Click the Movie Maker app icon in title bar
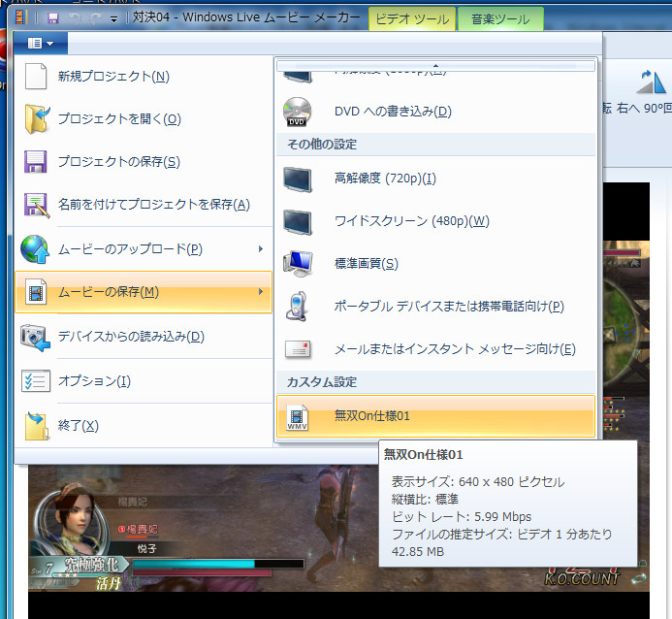The height and width of the screenshot is (619, 672). (x=20, y=17)
